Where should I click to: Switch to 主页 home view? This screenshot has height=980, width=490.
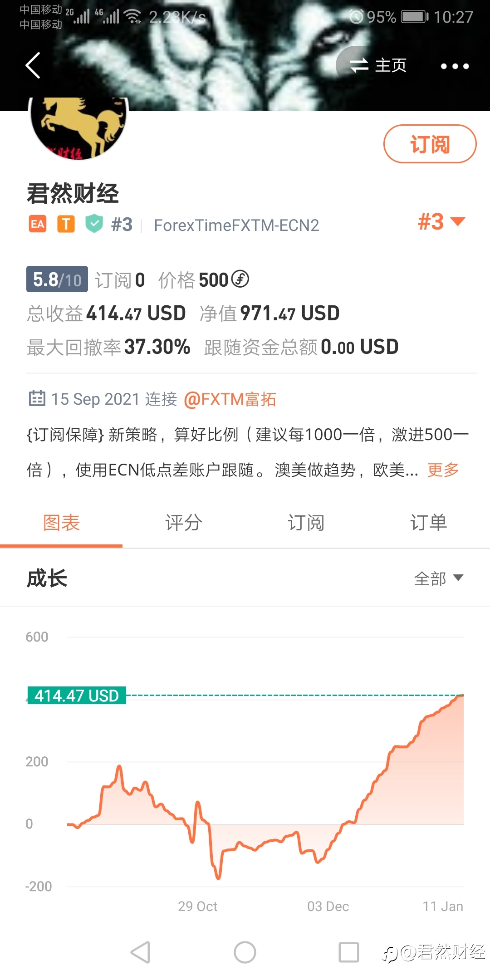tap(378, 65)
